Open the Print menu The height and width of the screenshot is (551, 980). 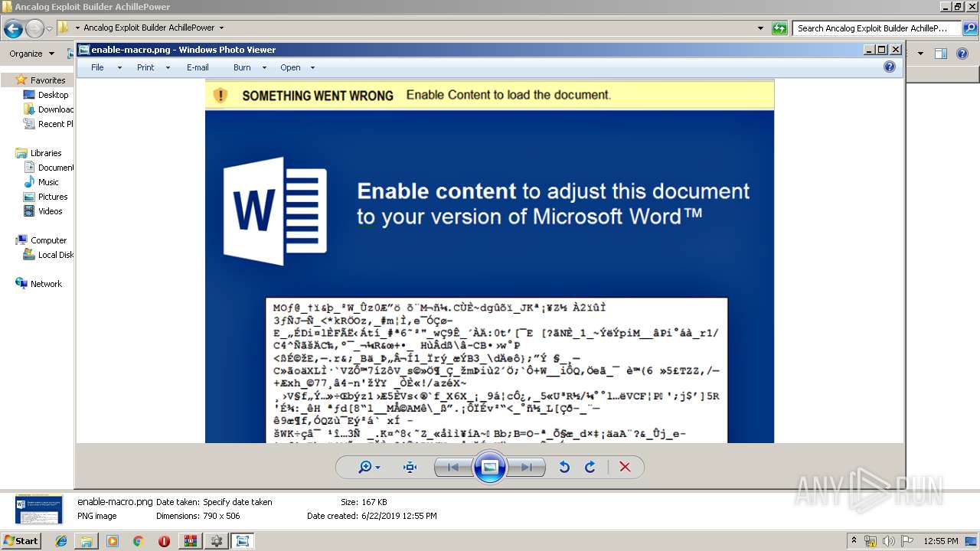point(145,67)
